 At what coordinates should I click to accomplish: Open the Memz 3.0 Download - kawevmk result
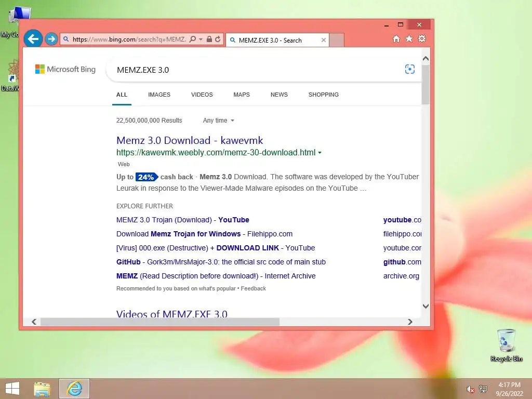pyautogui.click(x=190, y=140)
